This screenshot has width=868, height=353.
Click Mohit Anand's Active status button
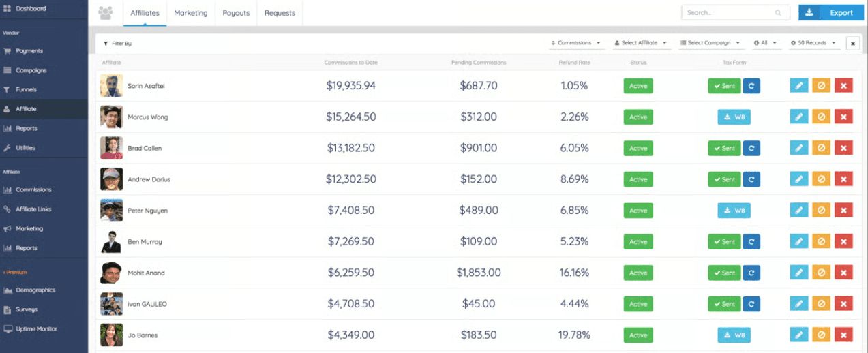(638, 273)
